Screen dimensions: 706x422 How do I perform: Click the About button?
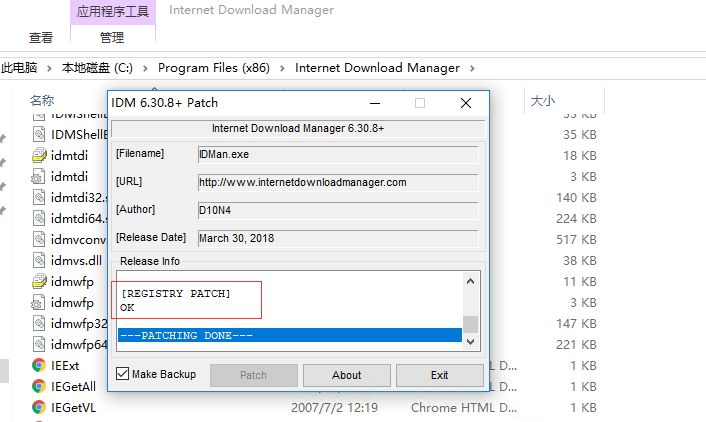(x=347, y=375)
